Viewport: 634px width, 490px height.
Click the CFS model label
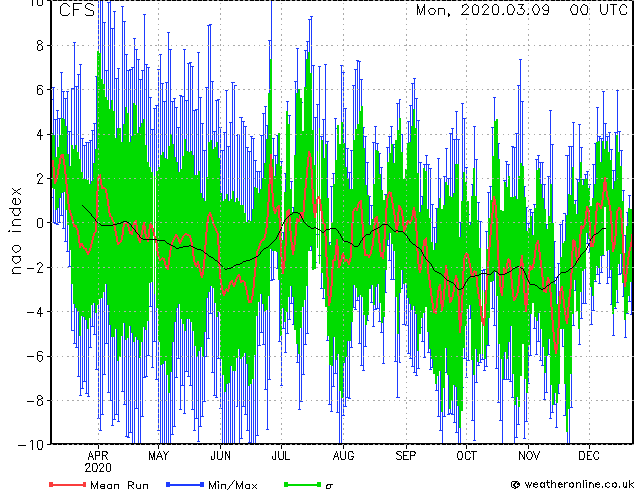77,10
